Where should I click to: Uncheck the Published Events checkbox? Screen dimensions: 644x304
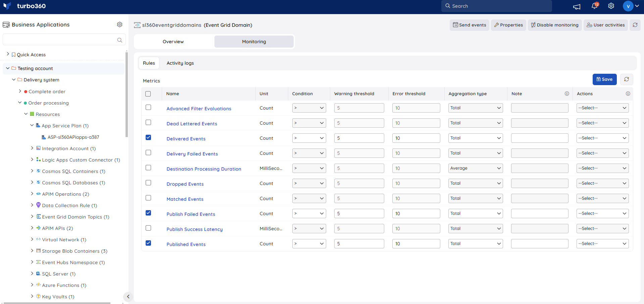[x=148, y=243]
